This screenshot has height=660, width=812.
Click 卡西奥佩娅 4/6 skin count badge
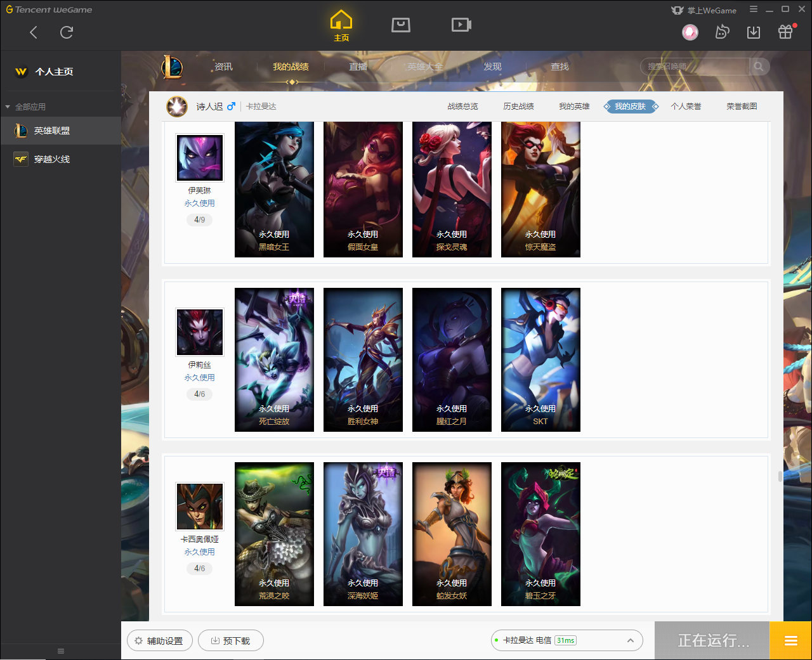coord(200,568)
